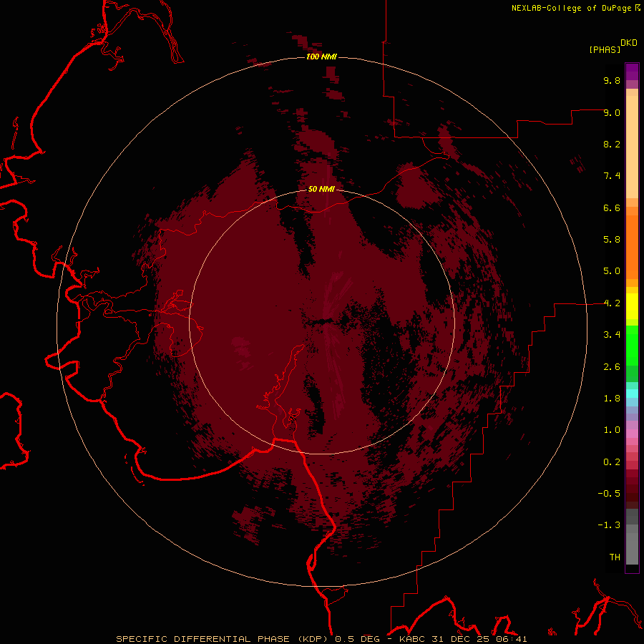Click the 6.6 scale value

tap(612, 208)
